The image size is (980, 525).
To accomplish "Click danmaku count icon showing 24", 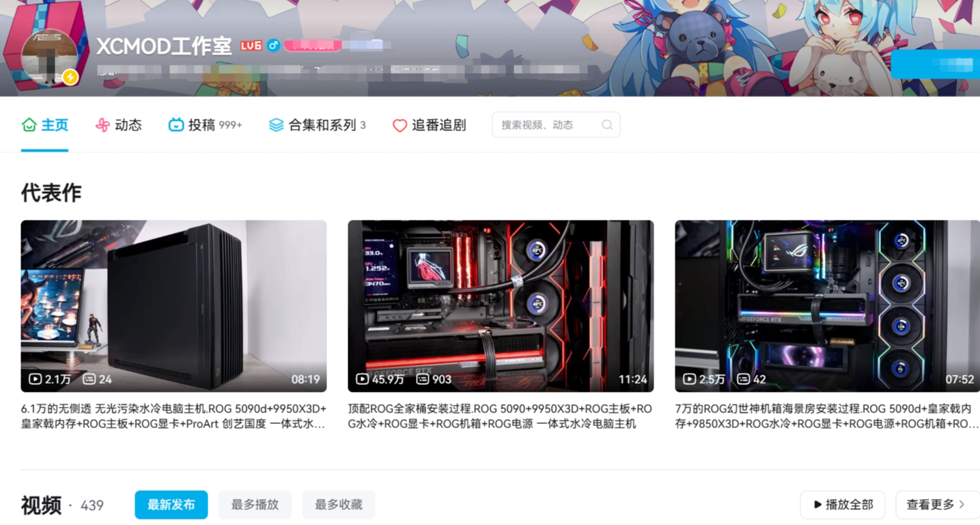I will [x=89, y=379].
